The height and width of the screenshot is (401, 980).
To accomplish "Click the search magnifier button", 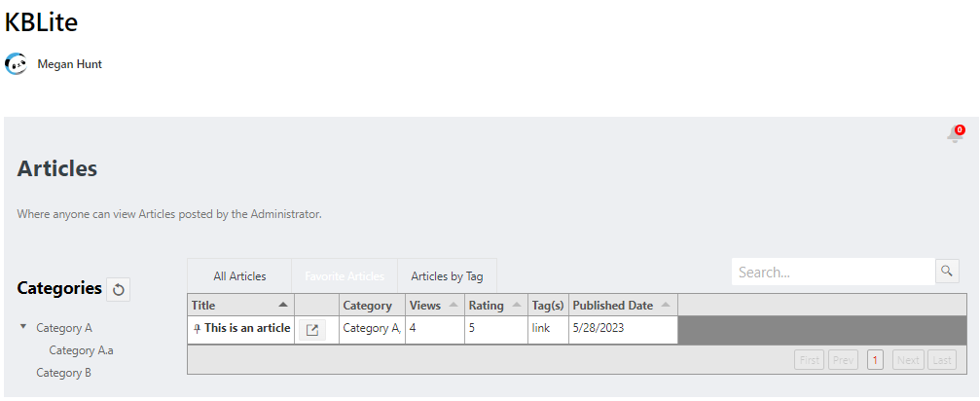I will tap(947, 272).
